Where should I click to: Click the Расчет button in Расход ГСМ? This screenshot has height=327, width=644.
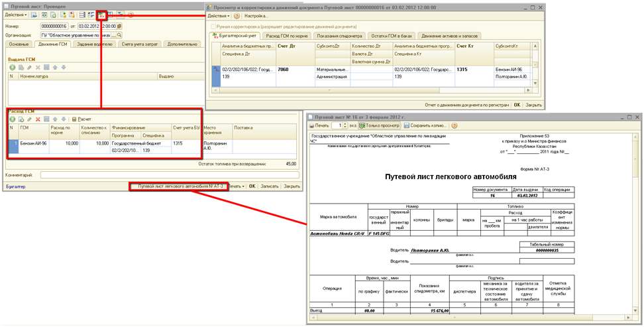click(82, 119)
